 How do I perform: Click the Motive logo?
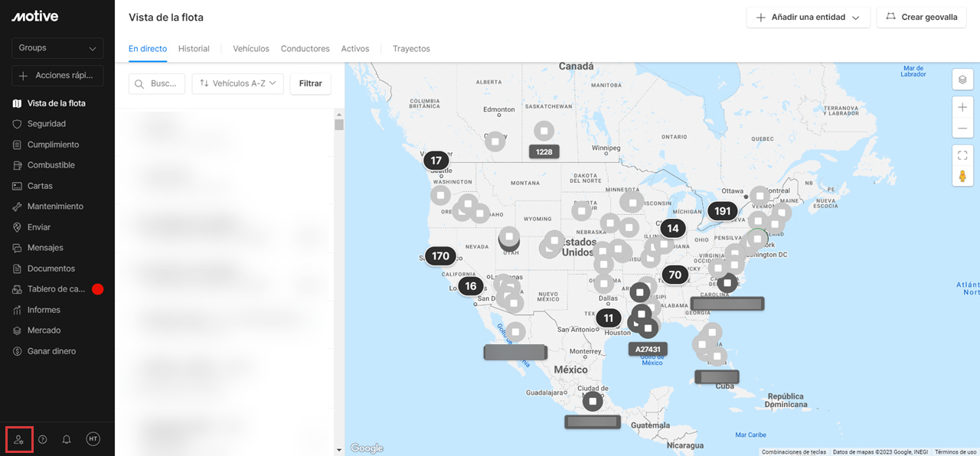[x=35, y=17]
